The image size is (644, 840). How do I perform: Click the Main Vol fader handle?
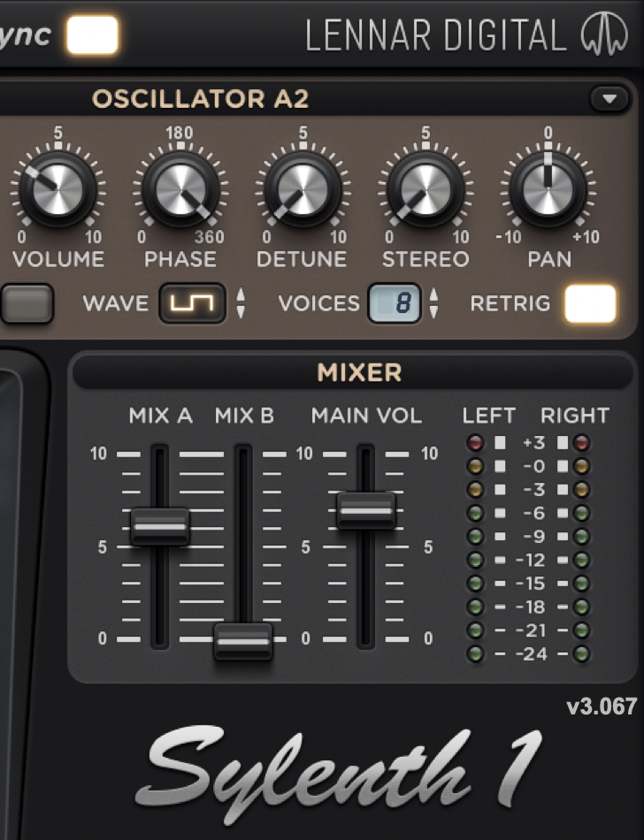[x=366, y=510]
